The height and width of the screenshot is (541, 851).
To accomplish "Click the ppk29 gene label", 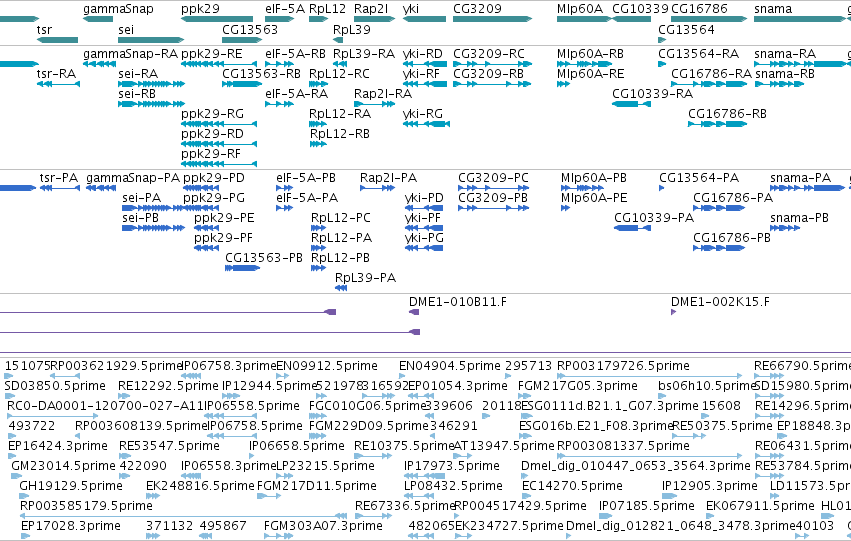I will pyautogui.click(x=200, y=9).
